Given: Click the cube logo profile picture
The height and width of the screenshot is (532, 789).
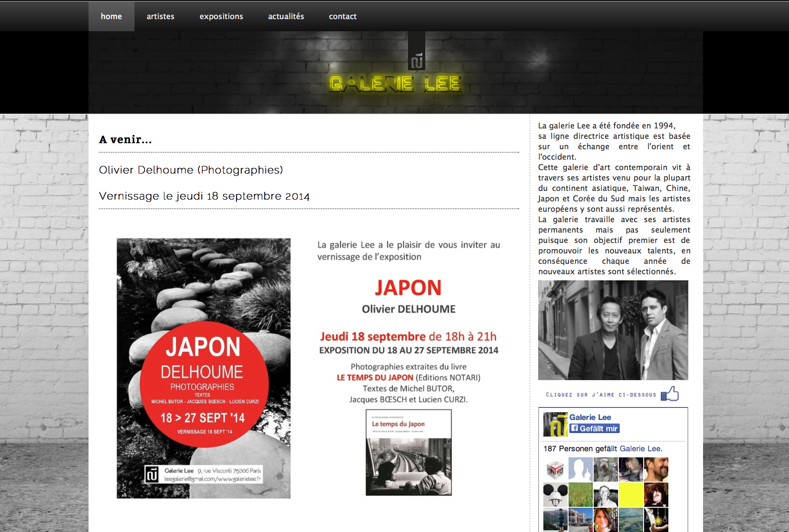Looking at the screenshot, I should tap(555, 470).
